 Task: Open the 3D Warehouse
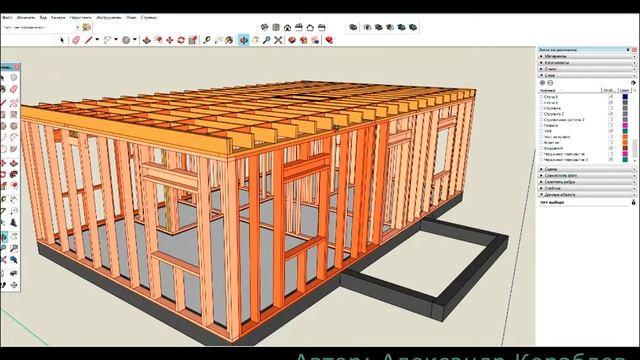click(x=292, y=40)
